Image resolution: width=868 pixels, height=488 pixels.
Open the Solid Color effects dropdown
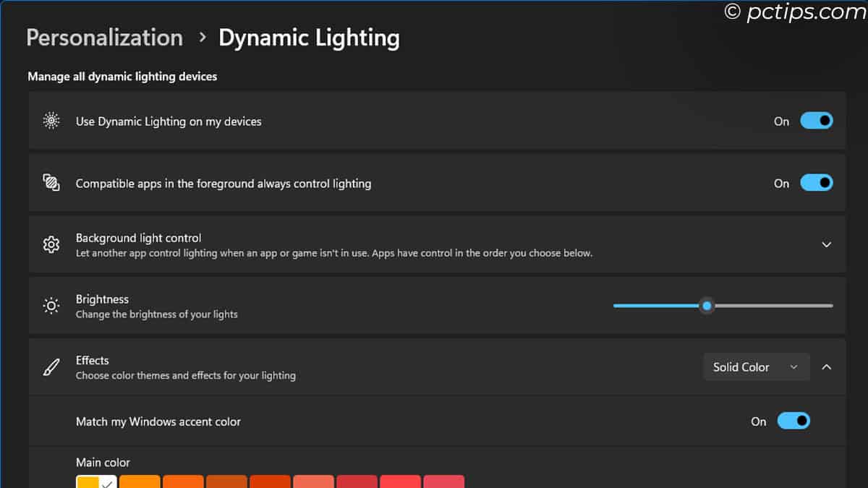(756, 367)
